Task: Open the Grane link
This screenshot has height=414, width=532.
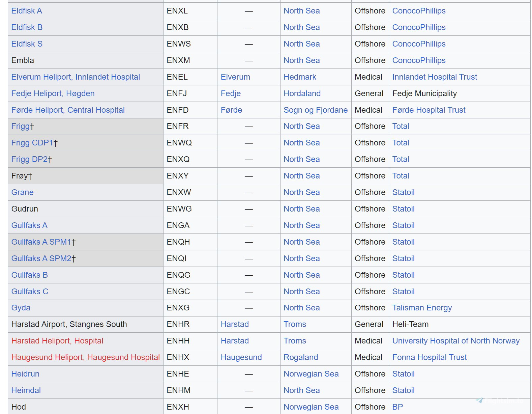Action: point(23,192)
